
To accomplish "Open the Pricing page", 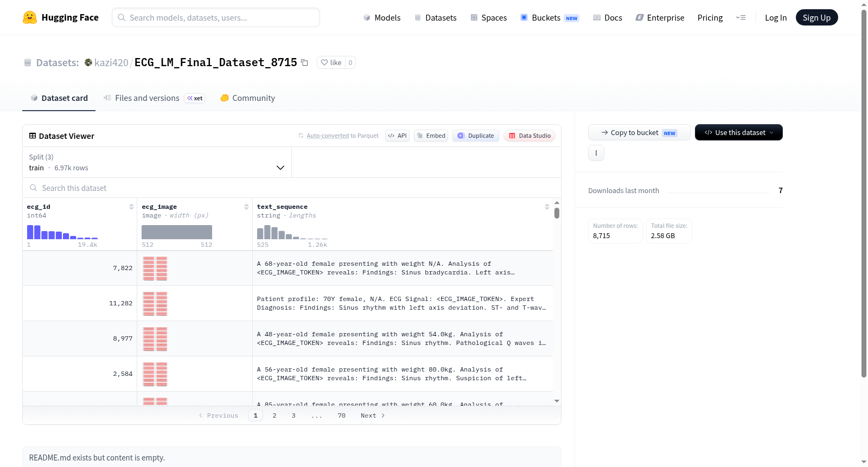I will (710, 18).
